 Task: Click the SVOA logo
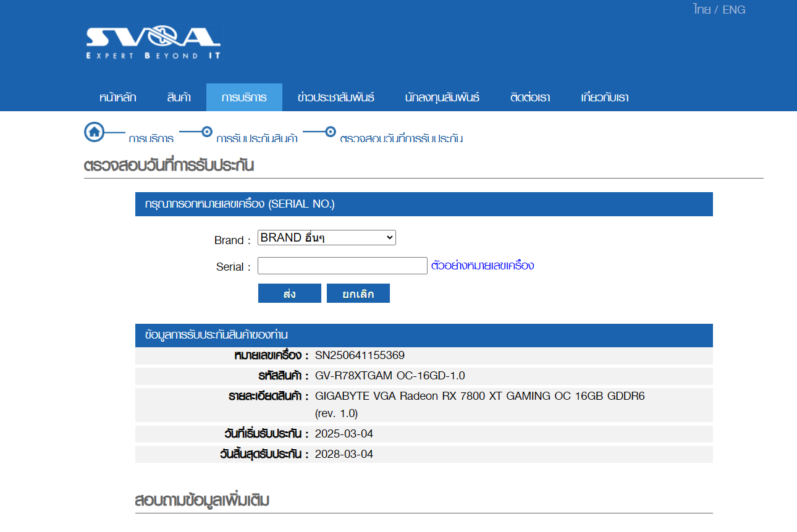(153, 42)
